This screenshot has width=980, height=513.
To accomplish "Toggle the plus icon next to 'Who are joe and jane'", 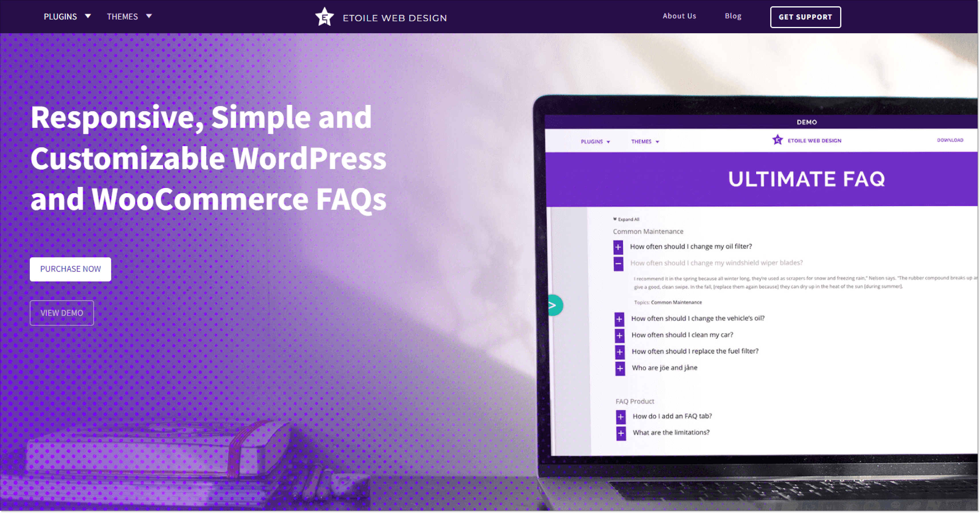I will click(619, 367).
